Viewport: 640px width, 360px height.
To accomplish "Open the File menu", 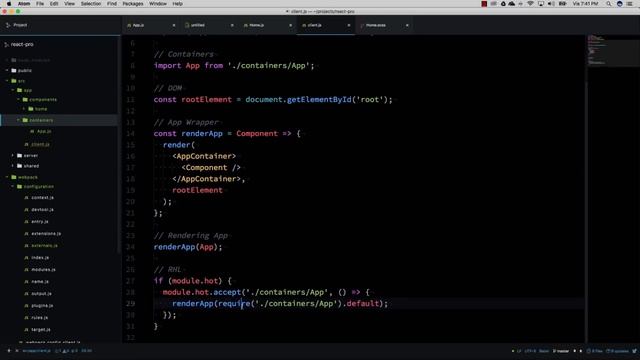I will (40, 4).
